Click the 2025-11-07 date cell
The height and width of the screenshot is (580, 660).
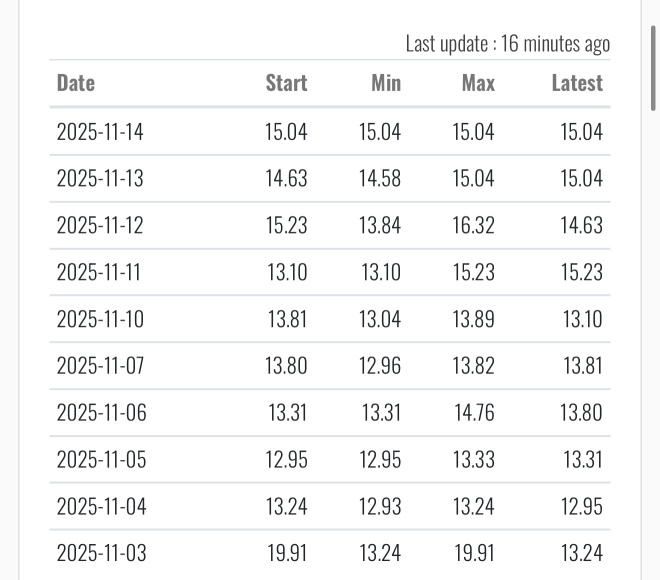click(100, 366)
